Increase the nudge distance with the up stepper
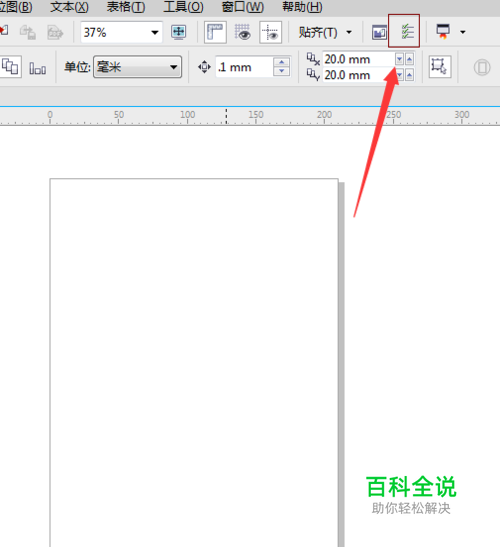500x547 pixels. 282,62
